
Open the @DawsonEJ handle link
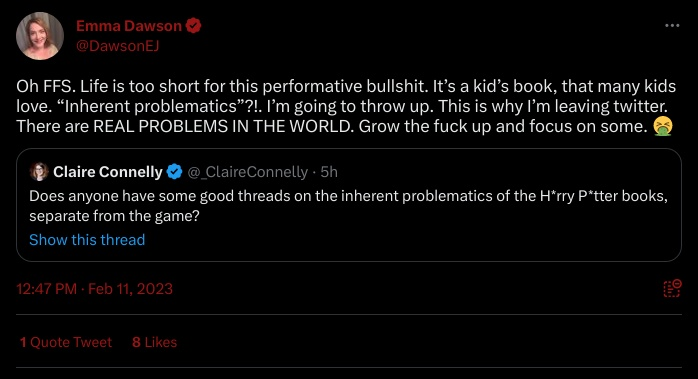118,45
